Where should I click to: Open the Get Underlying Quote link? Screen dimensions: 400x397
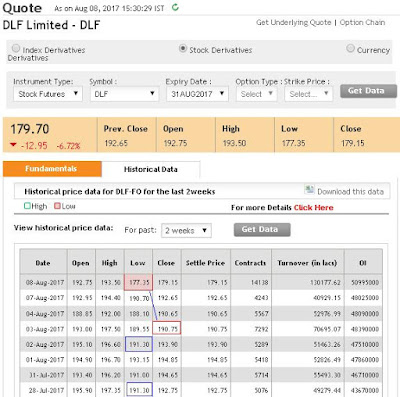point(293,22)
